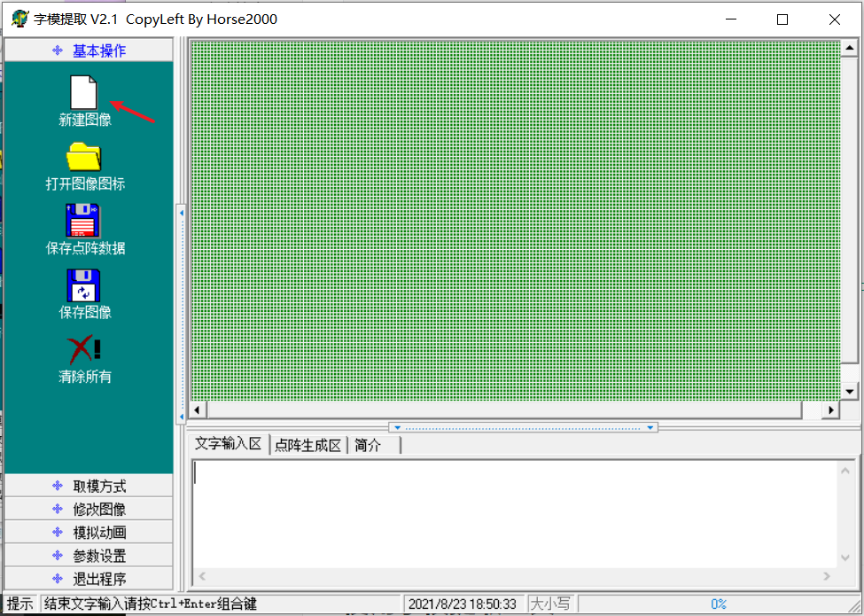Collapse the 基本操作 panel header
This screenshot has height=616, width=864.
tap(89, 51)
